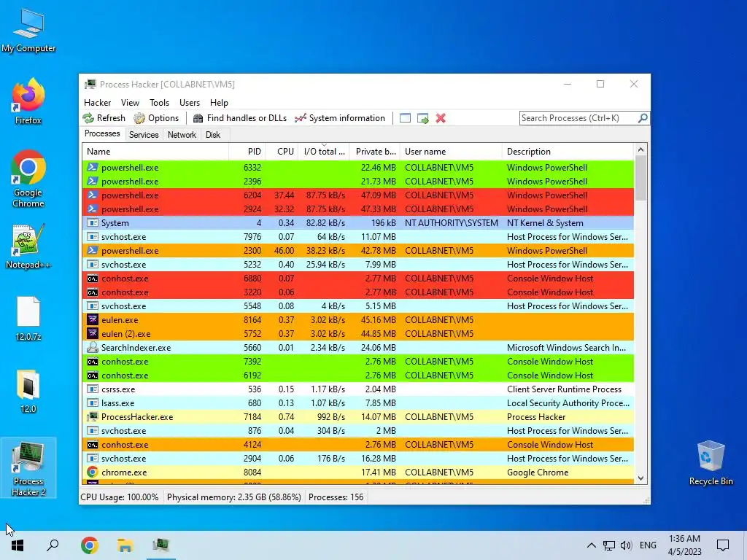Click PowerShell icon of process 2300
The height and width of the screenshot is (560, 747).
(x=93, y=251)
